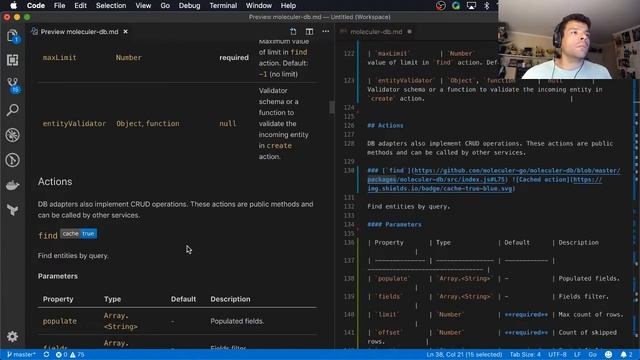Click entityValidator in the preview table
This screenshot has height=360, width=640.
tap(74, 124)
